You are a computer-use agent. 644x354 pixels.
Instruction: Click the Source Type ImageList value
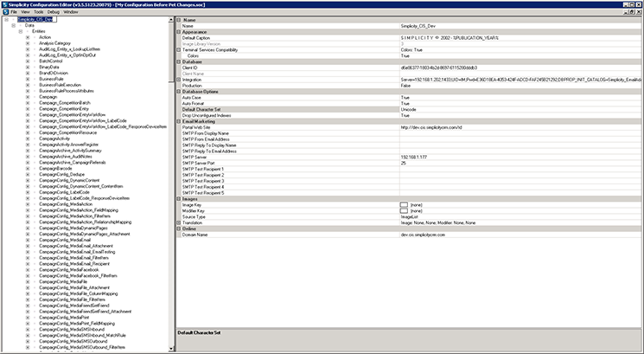(x=520, y=216)
